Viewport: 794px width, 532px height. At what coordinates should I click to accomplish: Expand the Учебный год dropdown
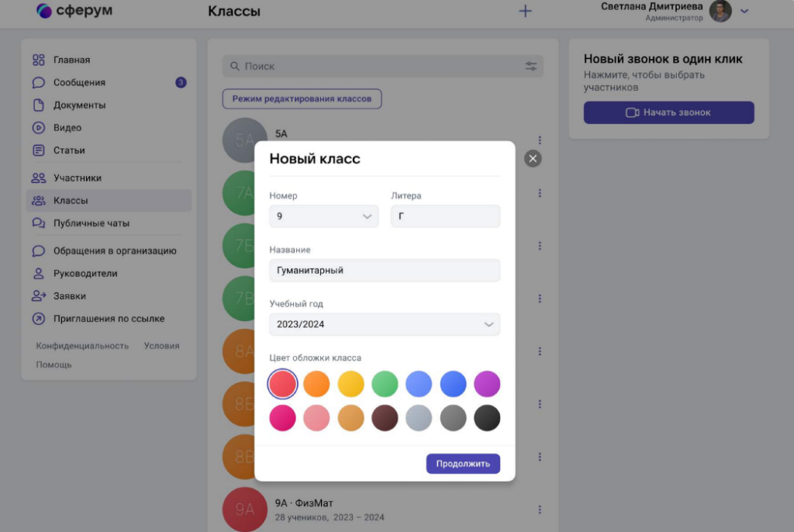[x=385, y=324]
